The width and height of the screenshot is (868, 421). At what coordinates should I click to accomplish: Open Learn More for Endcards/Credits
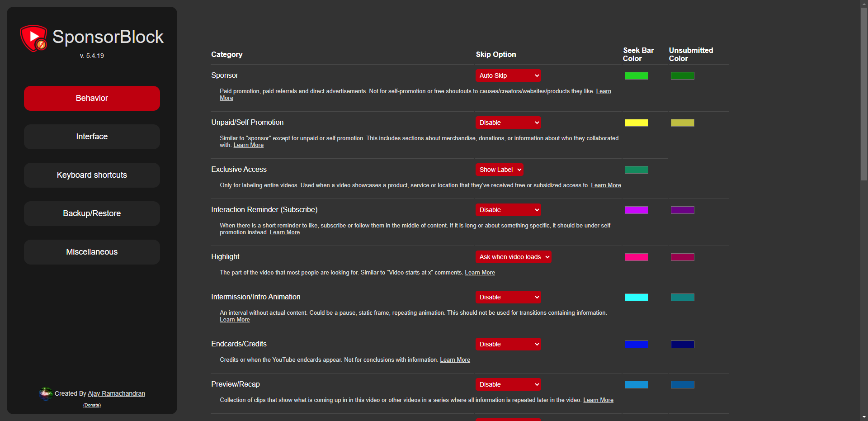[455, 360]
